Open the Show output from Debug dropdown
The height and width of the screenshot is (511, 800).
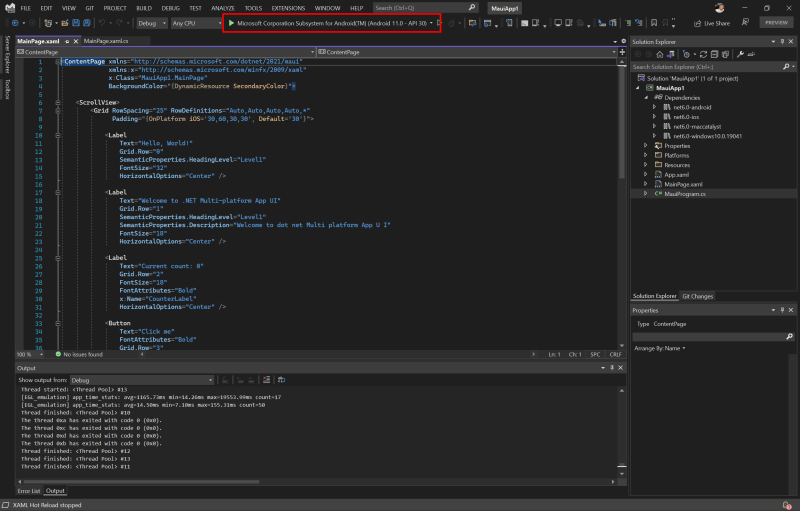pyautogui.click(x=142, y=380)
